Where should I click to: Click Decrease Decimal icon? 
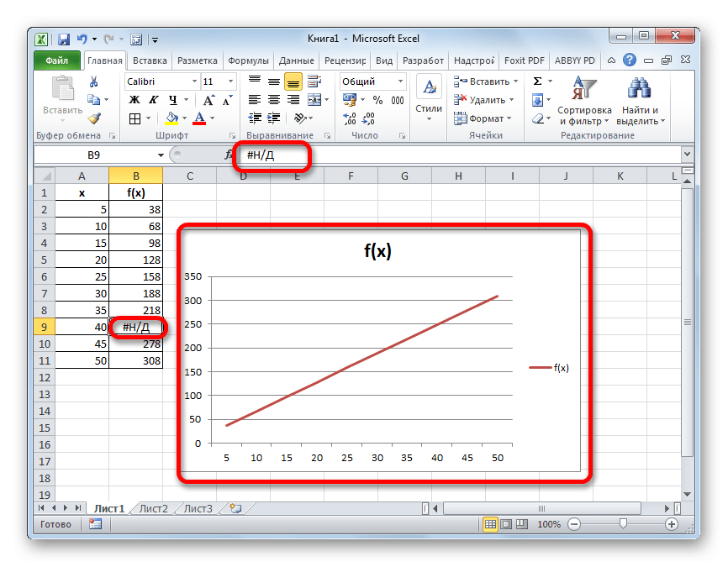[368, 118]
